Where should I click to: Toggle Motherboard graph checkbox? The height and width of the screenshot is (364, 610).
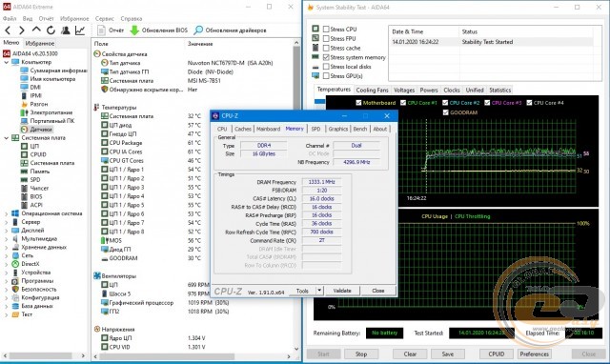(x=358, y=103)
